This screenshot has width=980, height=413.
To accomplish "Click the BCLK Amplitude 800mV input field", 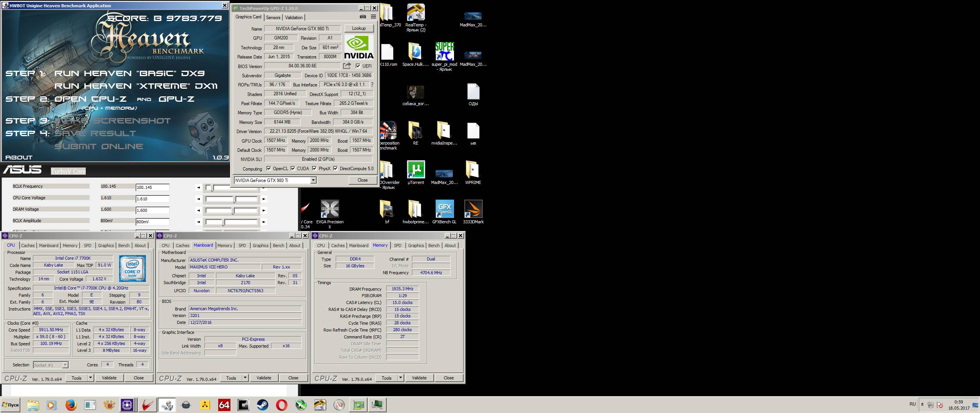I will point(152,222).
